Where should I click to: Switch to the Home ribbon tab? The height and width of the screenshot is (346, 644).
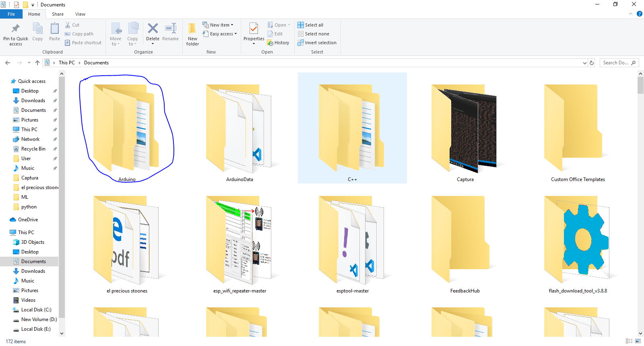point(34,14)
